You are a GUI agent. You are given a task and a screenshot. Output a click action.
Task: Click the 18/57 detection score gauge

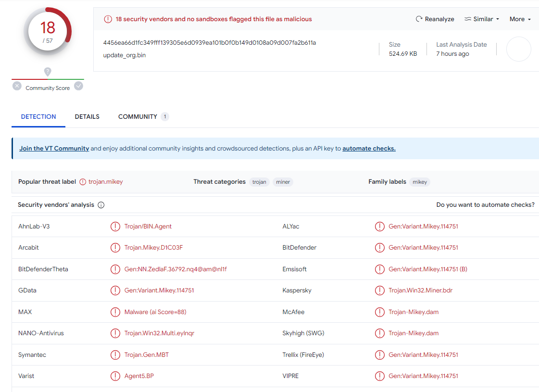(x=48, y=32)
